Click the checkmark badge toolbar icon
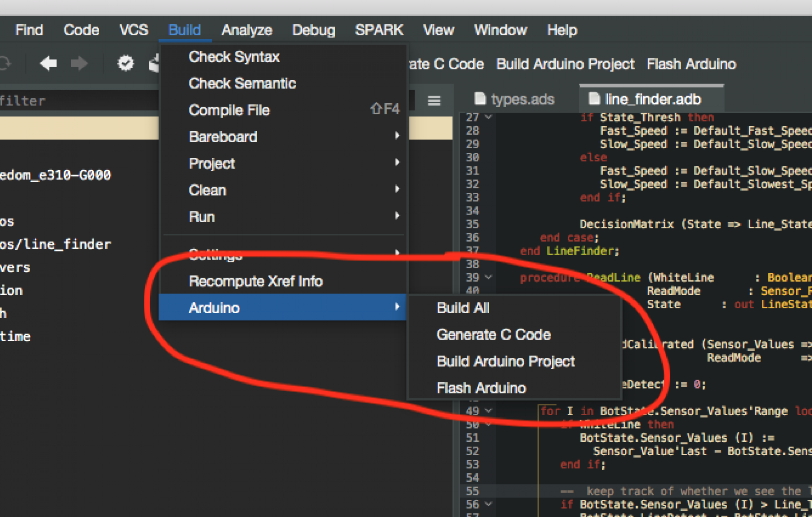Image resolution: width=812 pixels, height=517 pixels. pos(126,63)
